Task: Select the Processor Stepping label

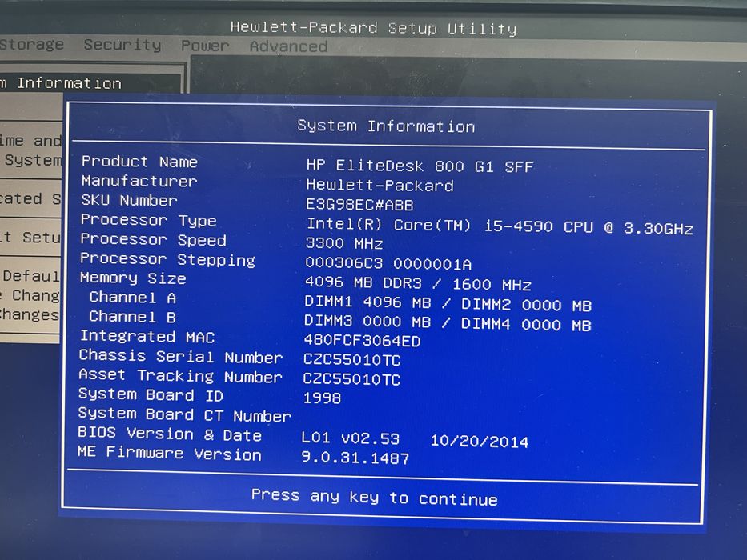Action: 167,259
